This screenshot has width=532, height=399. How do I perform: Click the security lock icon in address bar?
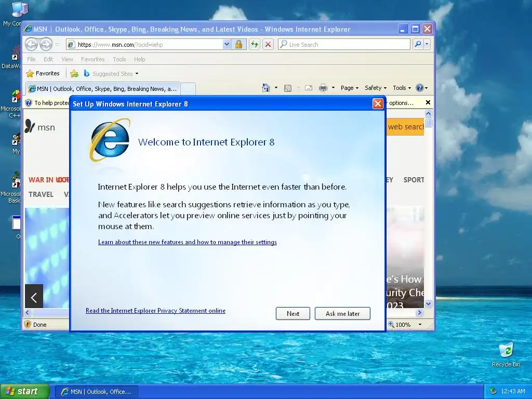[x=238, y=45]
